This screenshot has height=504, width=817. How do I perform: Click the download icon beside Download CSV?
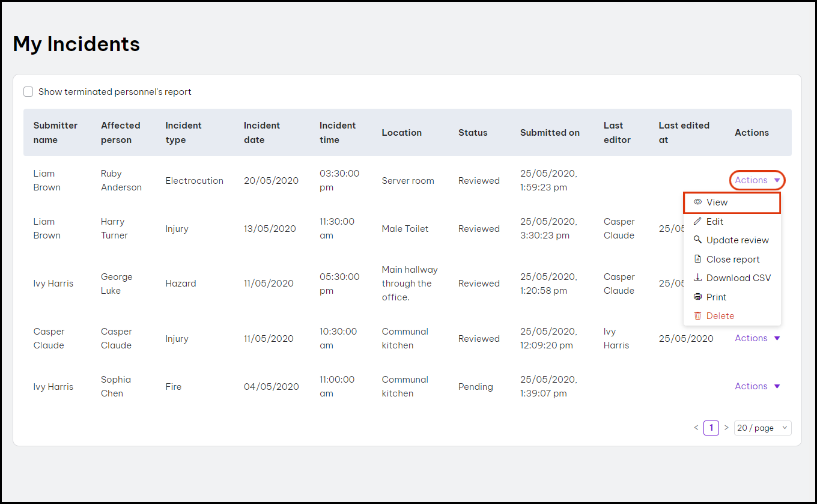697,278
